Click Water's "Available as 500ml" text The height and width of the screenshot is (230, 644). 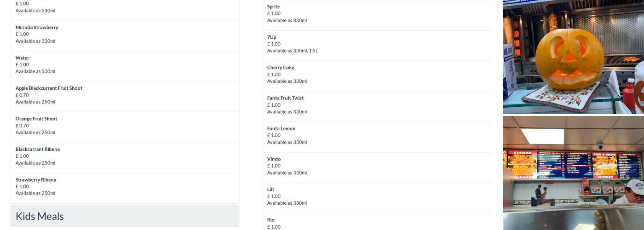coord(35,72)
